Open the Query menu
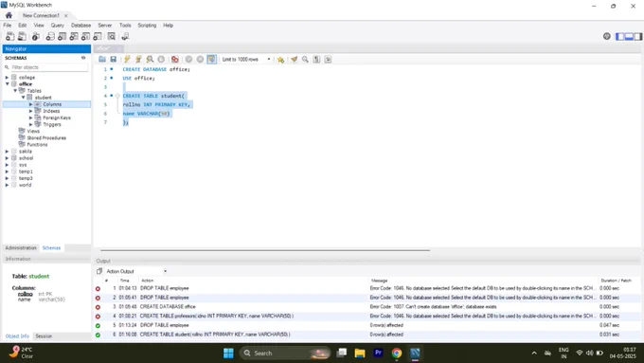 click(58, 25)
